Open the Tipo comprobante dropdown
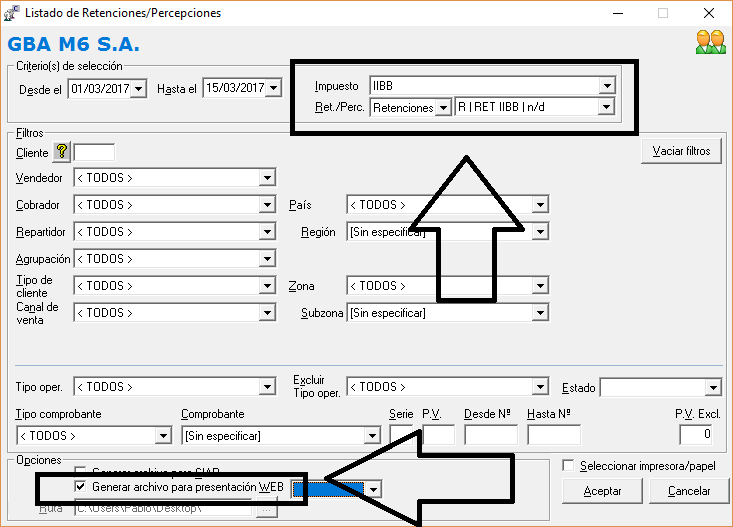The image size is (733, 527). [163, 435]
